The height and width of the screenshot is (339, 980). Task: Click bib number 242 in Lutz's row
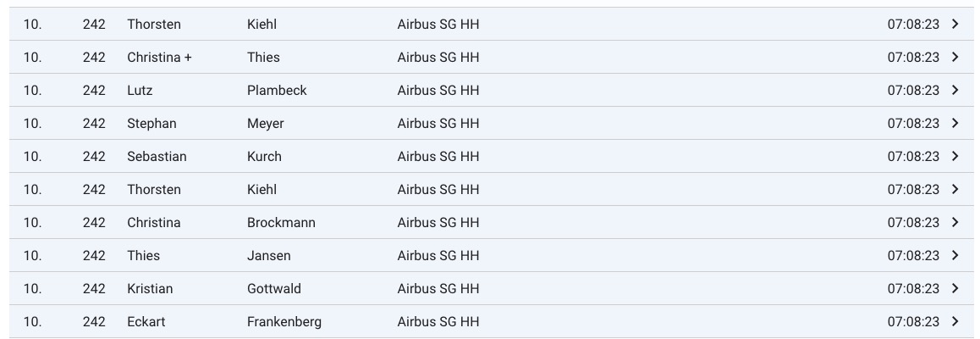(x=94, y=91)
